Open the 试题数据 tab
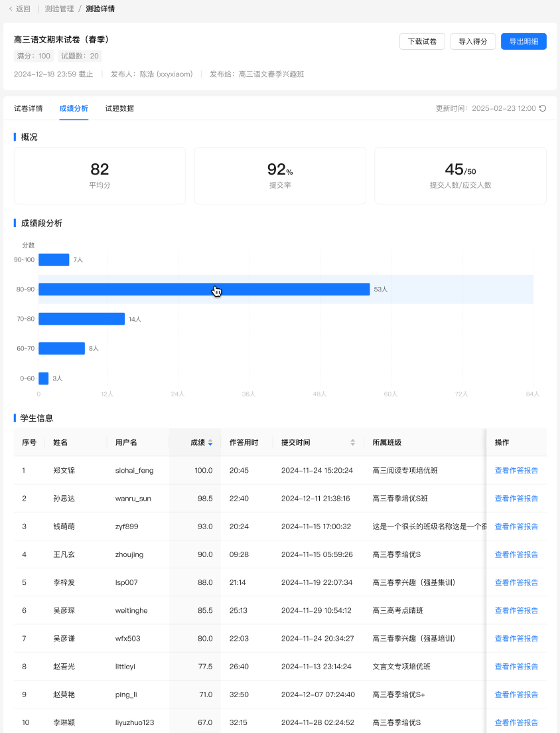 tap(119, 108)
